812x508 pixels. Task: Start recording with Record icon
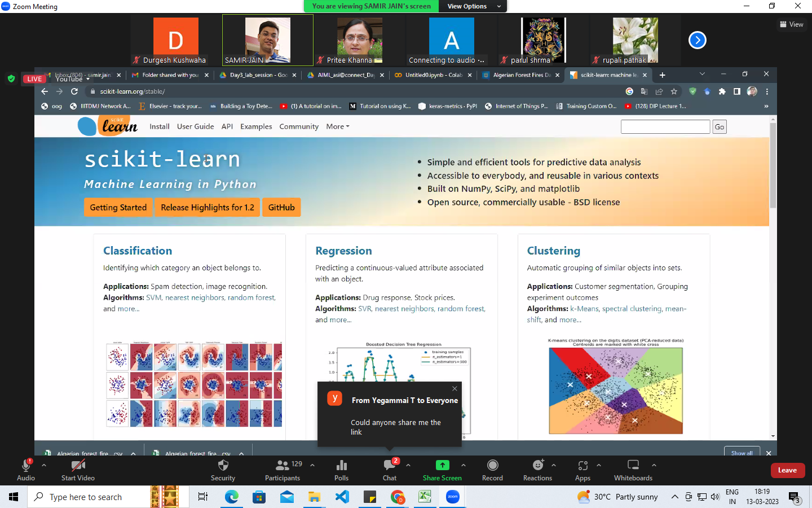[x=492, y=465]
